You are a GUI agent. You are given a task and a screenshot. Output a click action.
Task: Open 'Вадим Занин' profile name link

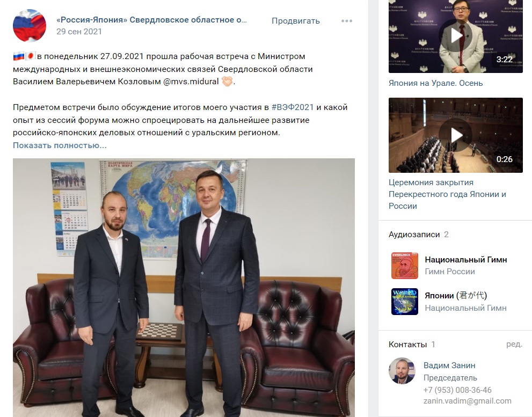[x=449, y=365]
